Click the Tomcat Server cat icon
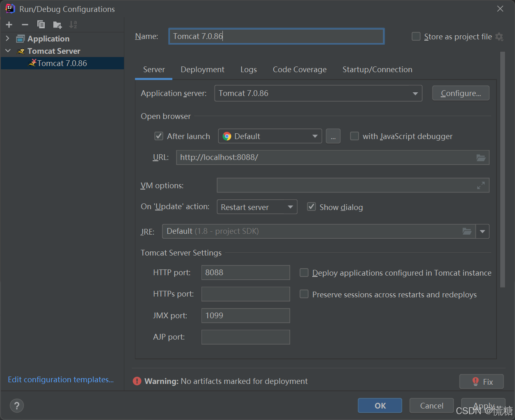Viewport: 515px width, 420px height. 21,51
